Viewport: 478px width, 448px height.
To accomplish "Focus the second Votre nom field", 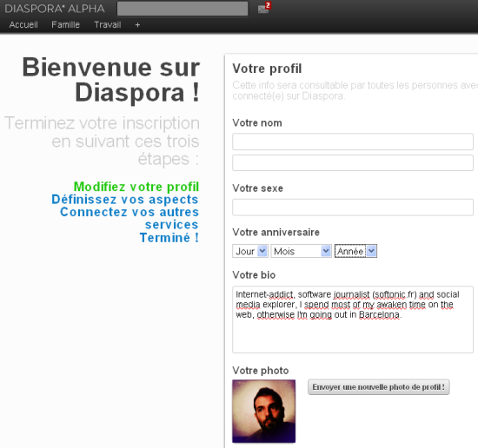I will coord(353,162).
